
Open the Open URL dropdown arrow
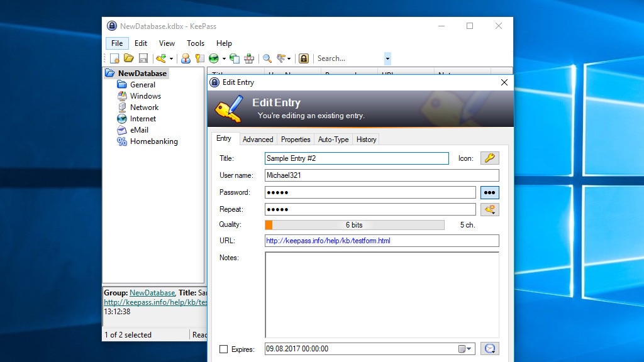tap(224, 58)
